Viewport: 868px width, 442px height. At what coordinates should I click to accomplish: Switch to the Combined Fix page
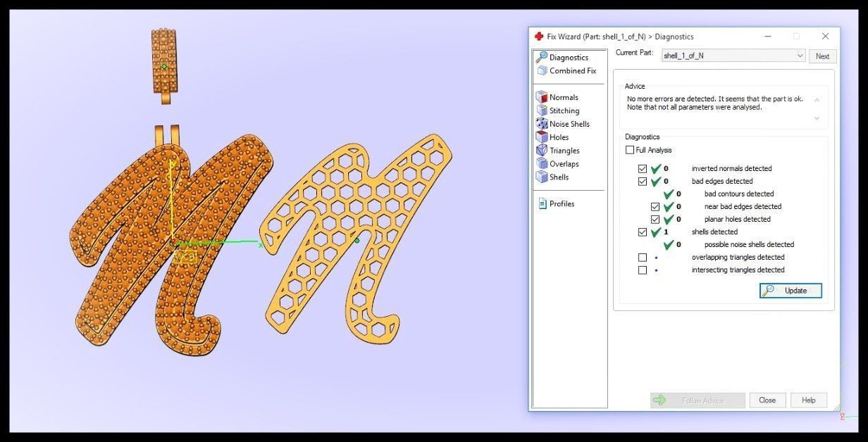click(573, 70)
